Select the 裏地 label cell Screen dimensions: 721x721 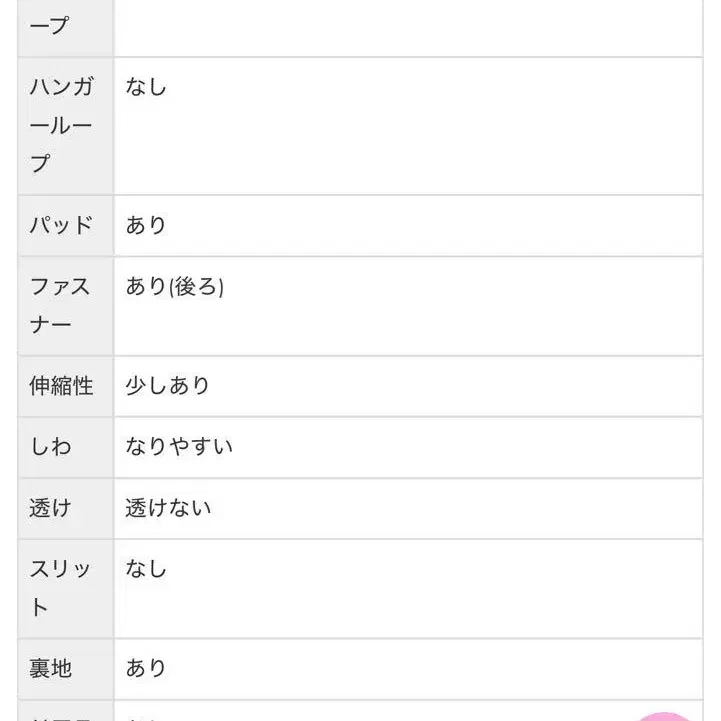[66, 669]
